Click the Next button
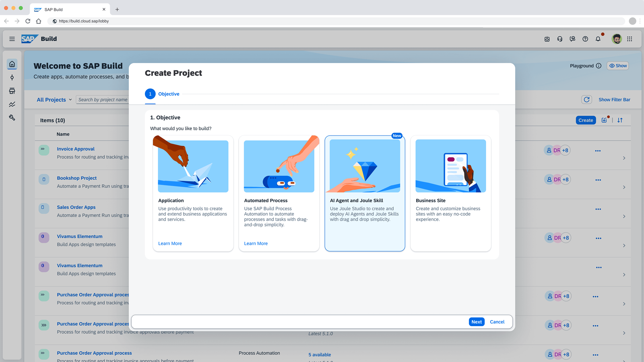This screenshot has height=362, width=644. (477, 322)
